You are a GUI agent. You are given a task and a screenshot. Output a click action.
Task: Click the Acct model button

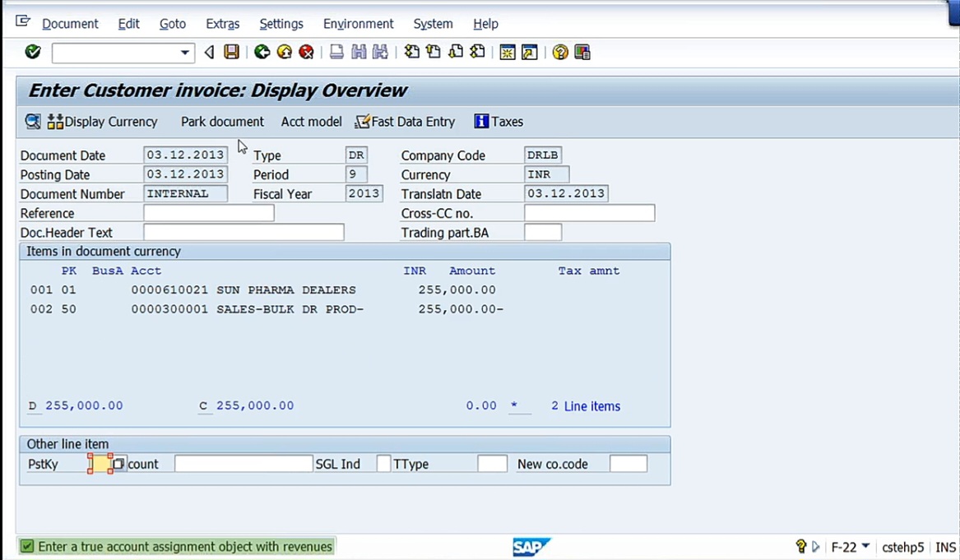(x=311, y=122)
